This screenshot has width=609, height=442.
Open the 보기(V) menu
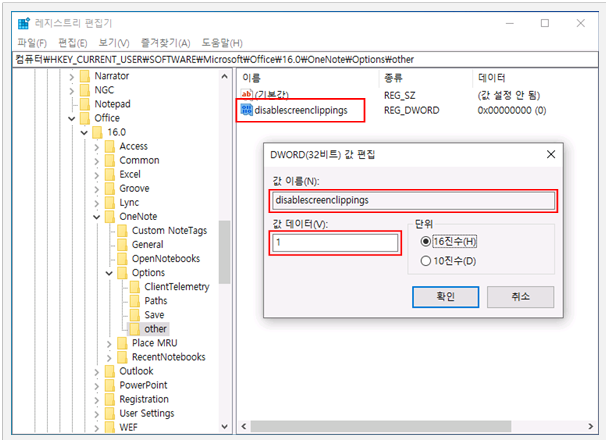click(x=114, y=43)
